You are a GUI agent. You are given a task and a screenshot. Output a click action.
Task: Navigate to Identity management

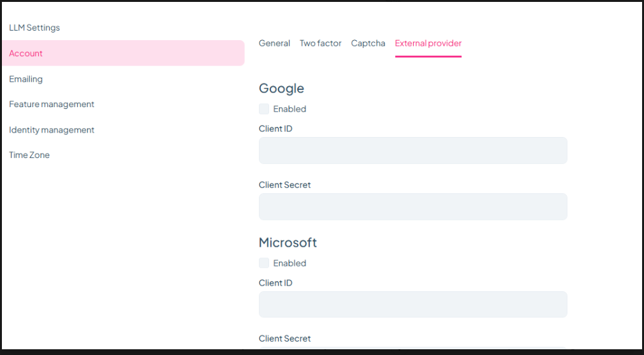click(52, 130)
